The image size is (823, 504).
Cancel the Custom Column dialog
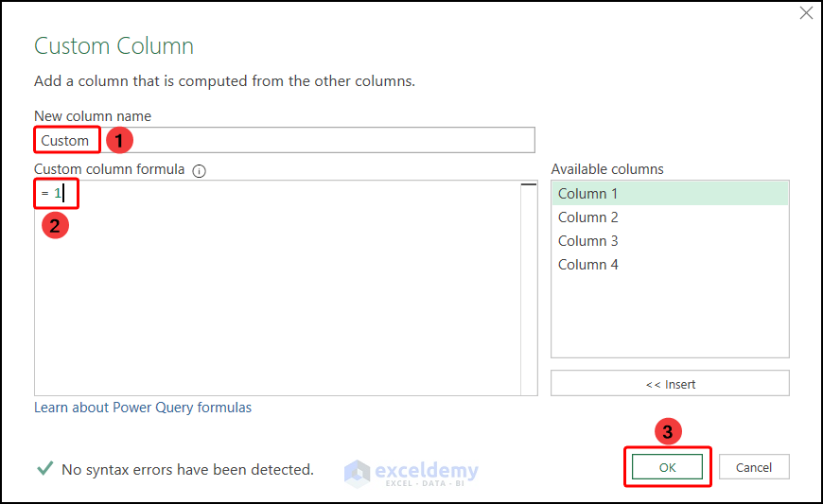[x=754, y=467]
